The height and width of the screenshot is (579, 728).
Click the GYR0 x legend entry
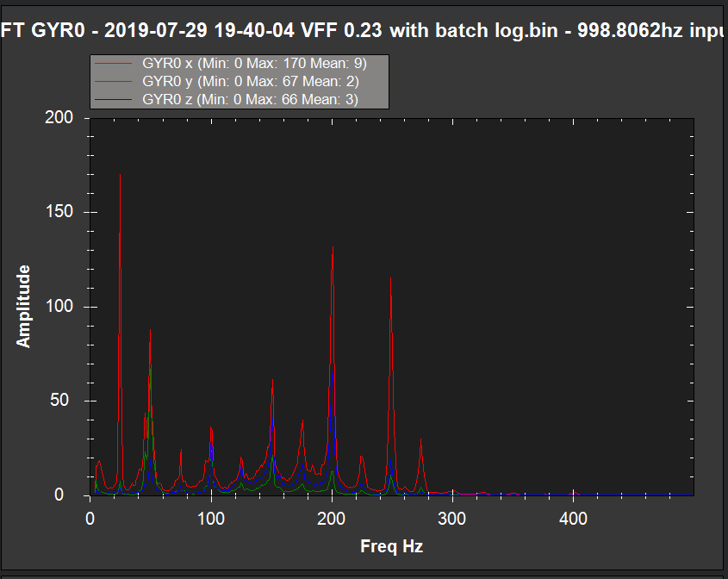(x=255, y=64)
